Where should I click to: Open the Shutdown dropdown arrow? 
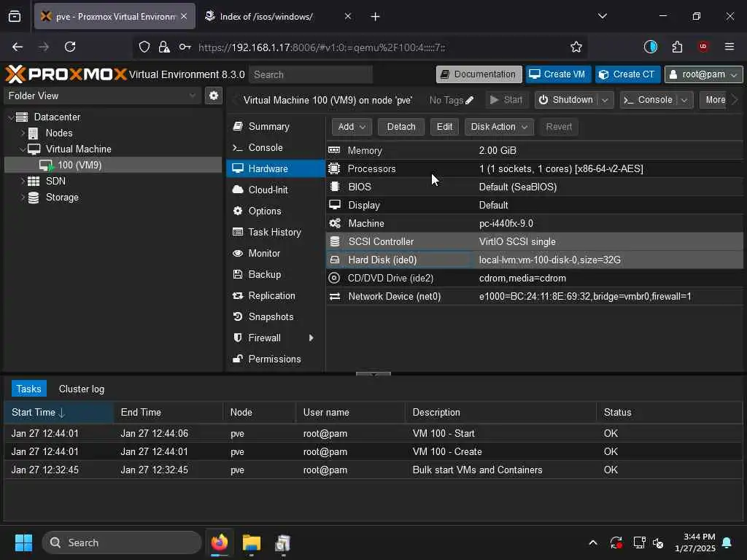pyautogui.click(x=605, y=100)
